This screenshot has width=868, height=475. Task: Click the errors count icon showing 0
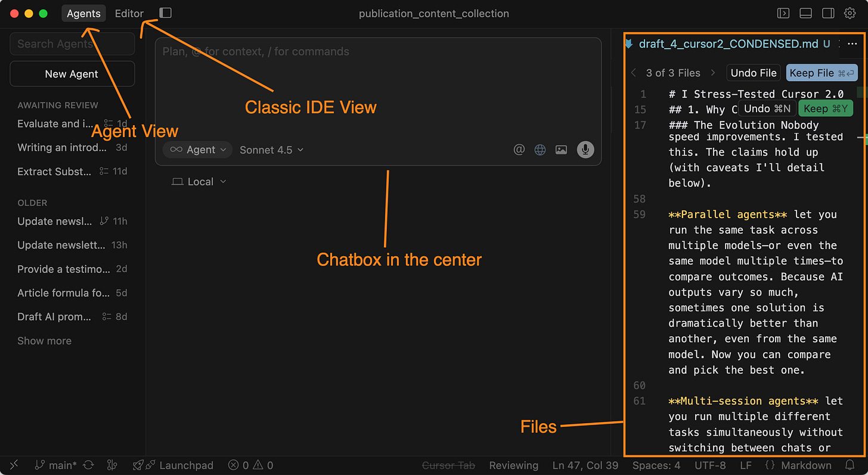coord(238,465)
